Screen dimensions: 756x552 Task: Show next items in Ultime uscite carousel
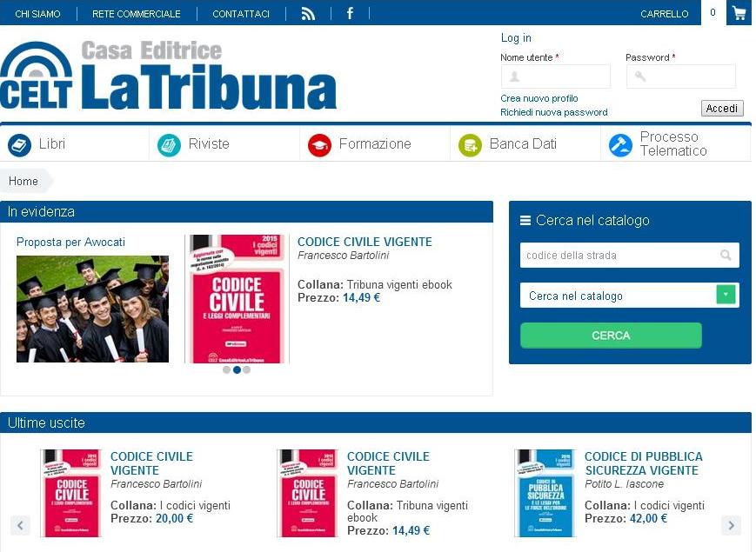[x=731, y=525]
